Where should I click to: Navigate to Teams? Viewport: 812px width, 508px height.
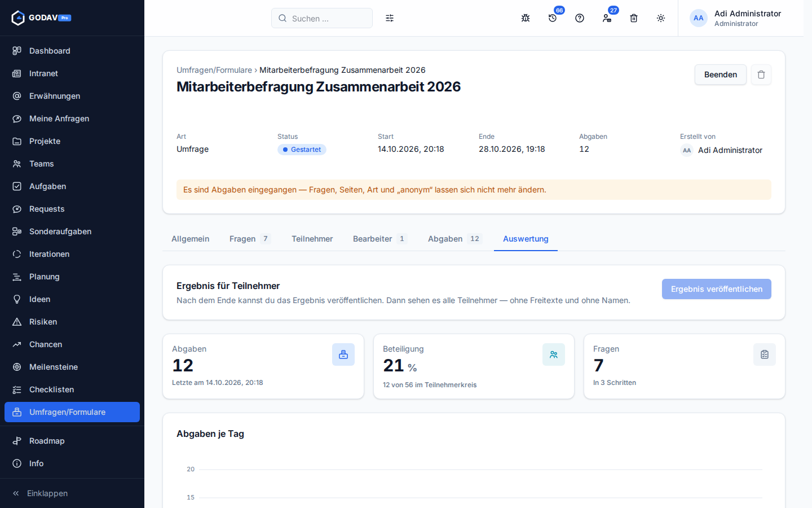click(x=72, y=164)
